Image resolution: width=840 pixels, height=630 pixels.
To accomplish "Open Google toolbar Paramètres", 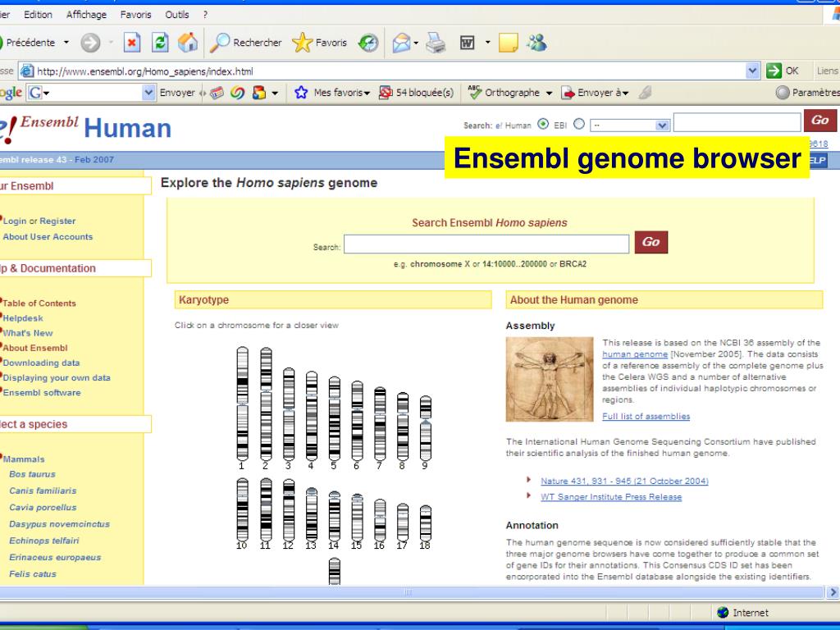I will (x=808, y=93).
